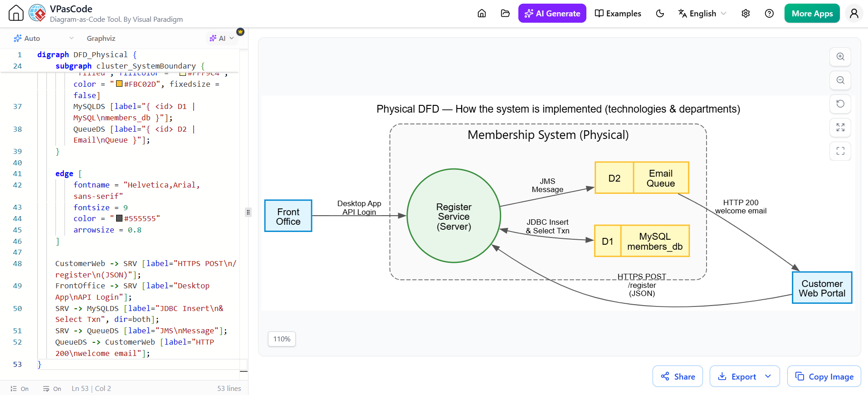
Task: Open the Auto mode dropdown
Action: [x=43, y=38]
